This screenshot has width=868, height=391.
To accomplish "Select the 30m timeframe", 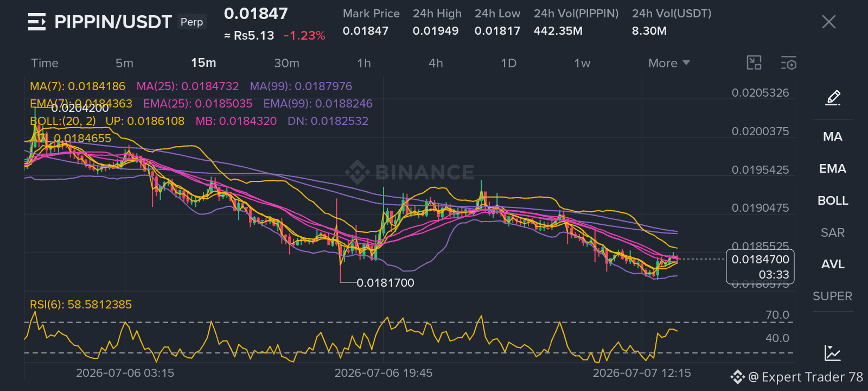I will 286,63.
